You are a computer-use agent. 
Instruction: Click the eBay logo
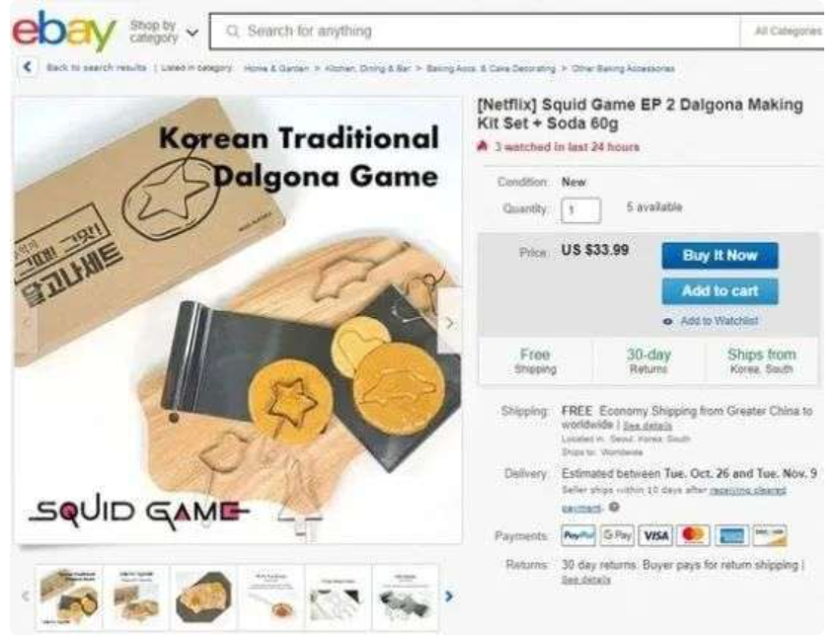coord(64,31)
